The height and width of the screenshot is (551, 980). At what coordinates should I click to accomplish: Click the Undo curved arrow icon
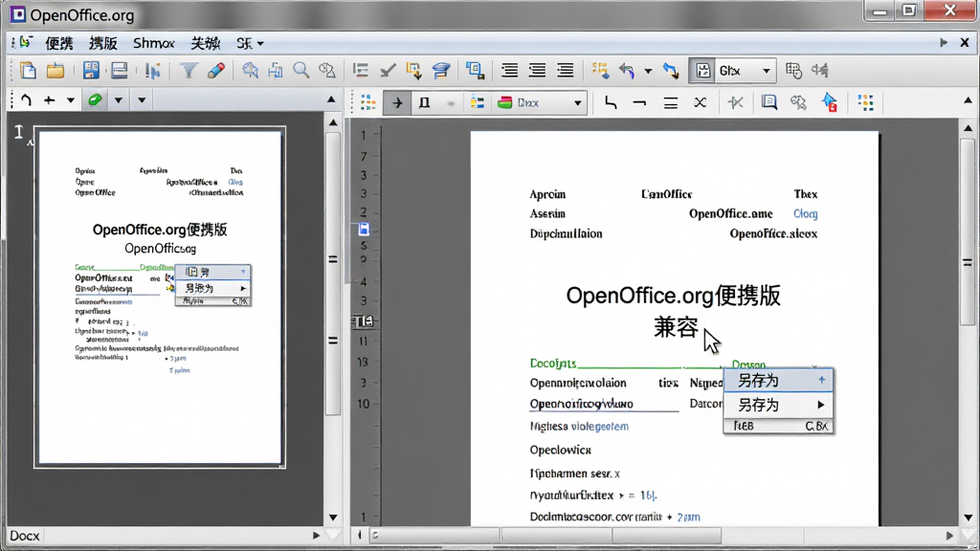627,71
